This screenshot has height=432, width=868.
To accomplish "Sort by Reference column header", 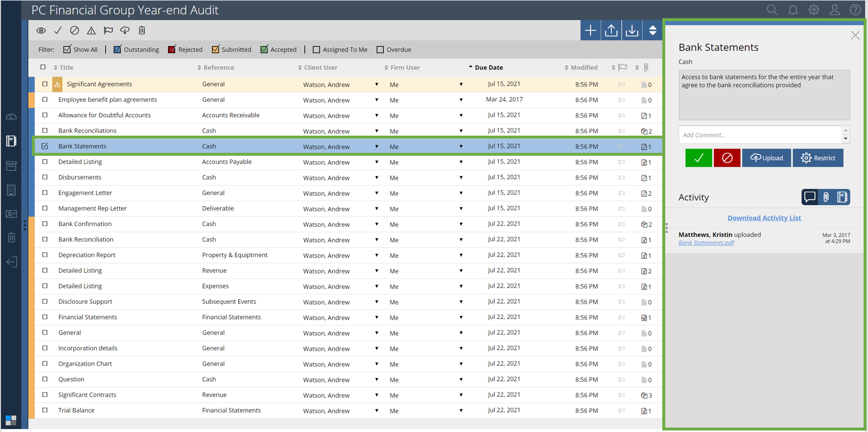I will click(x=218, y=67).
